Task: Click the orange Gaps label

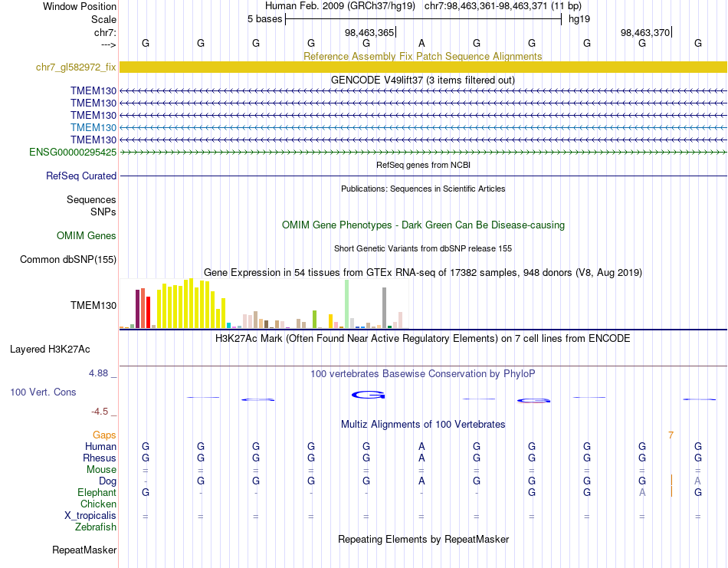Action: [x=104, y=435]
